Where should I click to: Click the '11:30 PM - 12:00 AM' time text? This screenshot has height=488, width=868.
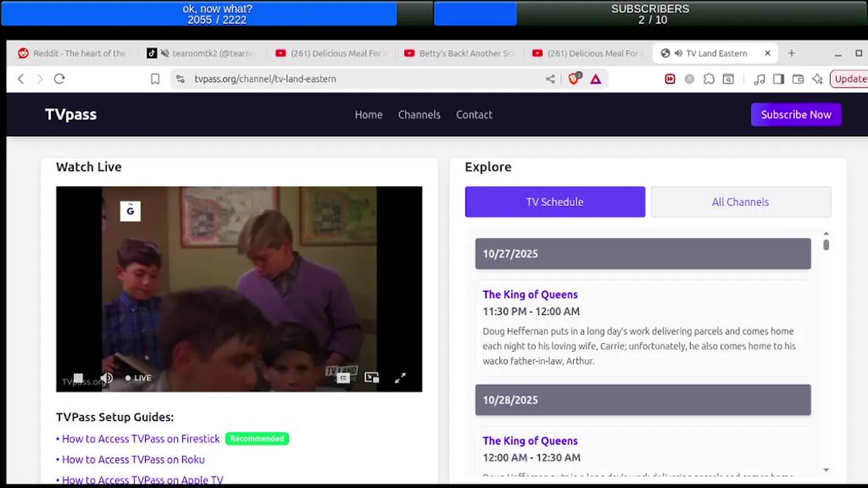(531, 312)
